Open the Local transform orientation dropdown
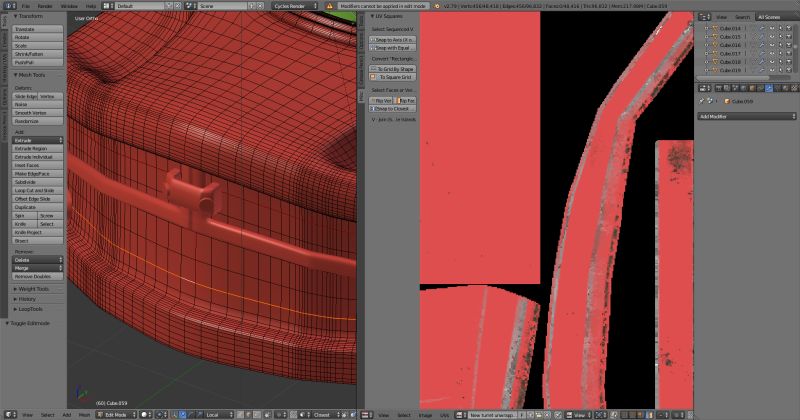 (x=219, y=414)
